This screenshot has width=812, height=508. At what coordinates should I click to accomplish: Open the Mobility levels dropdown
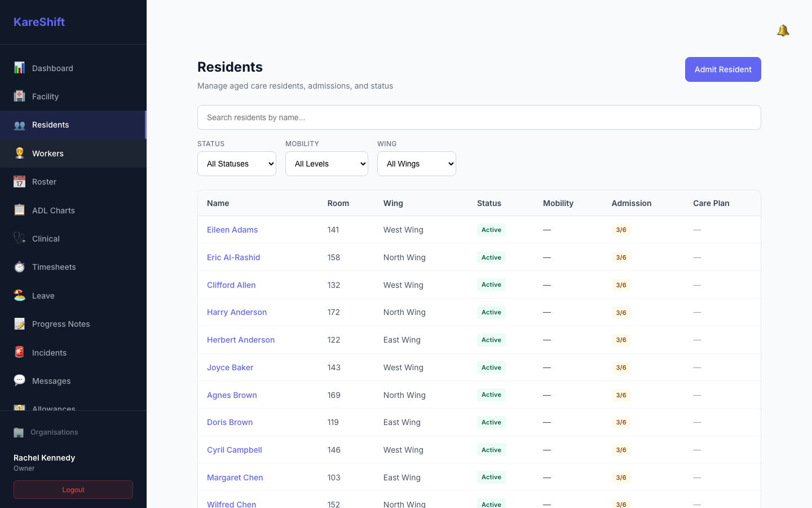click(x=326, y=164)
